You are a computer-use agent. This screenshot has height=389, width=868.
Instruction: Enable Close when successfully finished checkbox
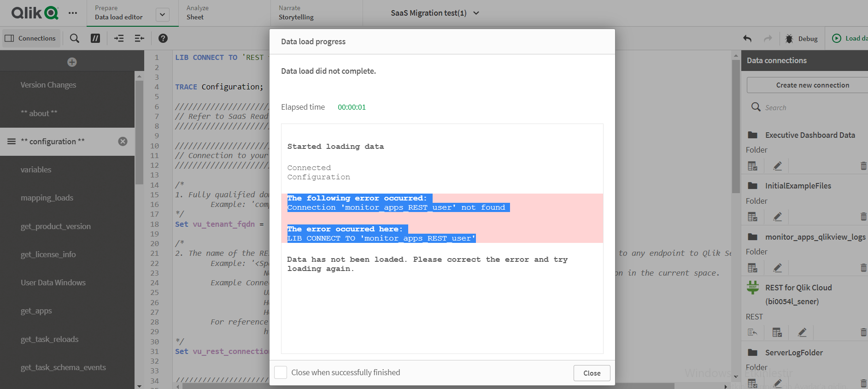pos(281,372)
